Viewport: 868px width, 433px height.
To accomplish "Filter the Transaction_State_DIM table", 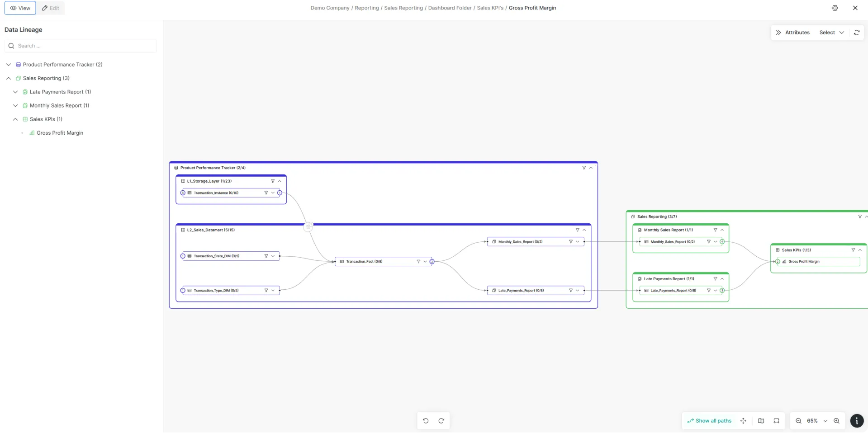I will (266, 256).
